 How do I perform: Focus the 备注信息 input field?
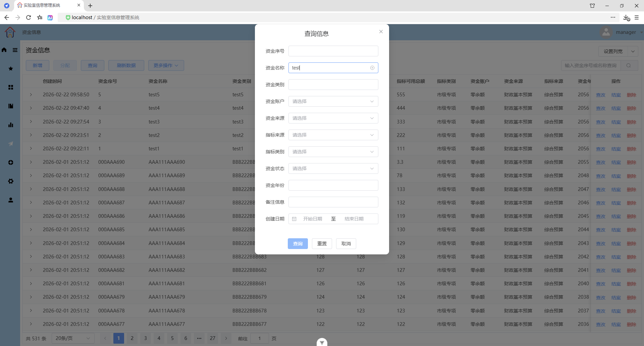(x=333, y=202)
